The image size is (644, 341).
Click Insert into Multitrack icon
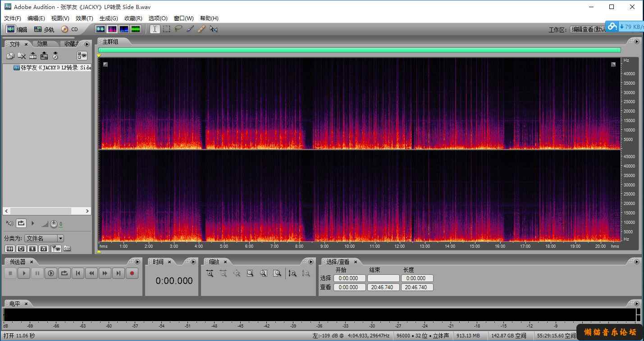(x=44, y=56)
